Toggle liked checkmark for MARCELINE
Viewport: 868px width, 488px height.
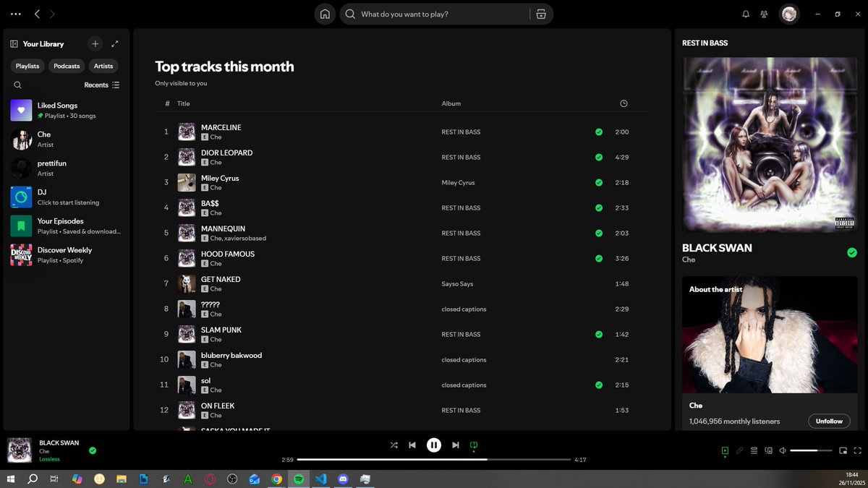[x=599, y=132]
